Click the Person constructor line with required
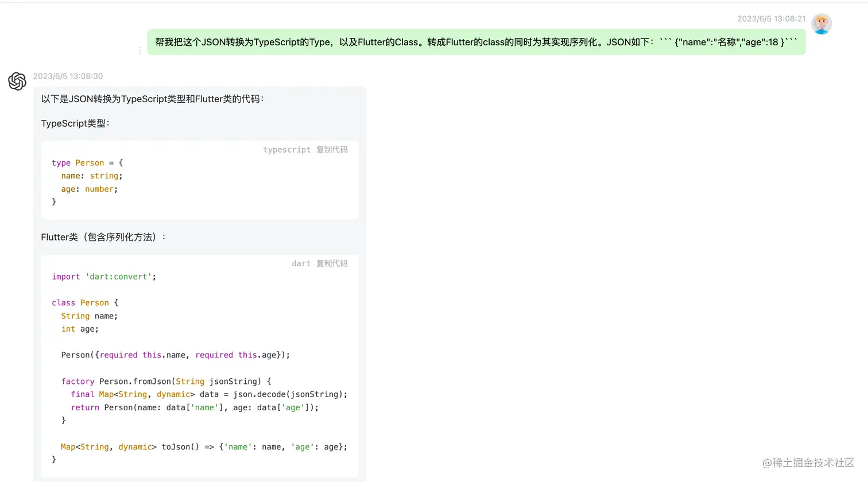 click(x=176, y=355)
